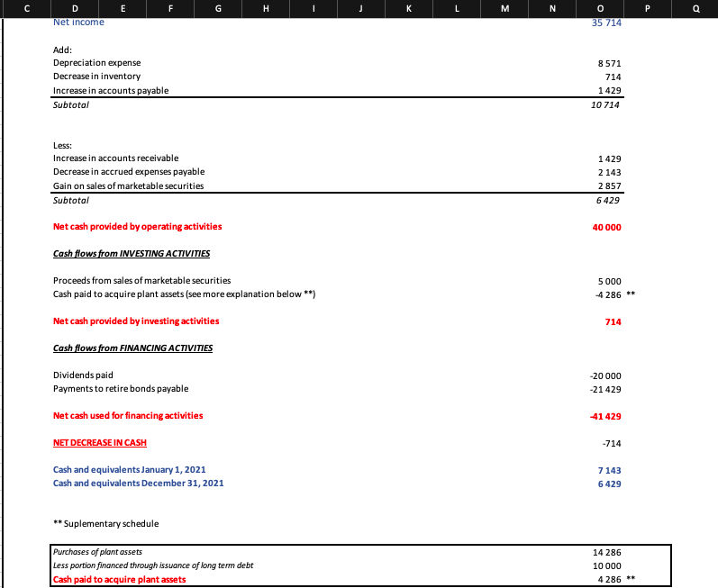718x588 pixels.
Task: Select column P header
Action: 648,9
